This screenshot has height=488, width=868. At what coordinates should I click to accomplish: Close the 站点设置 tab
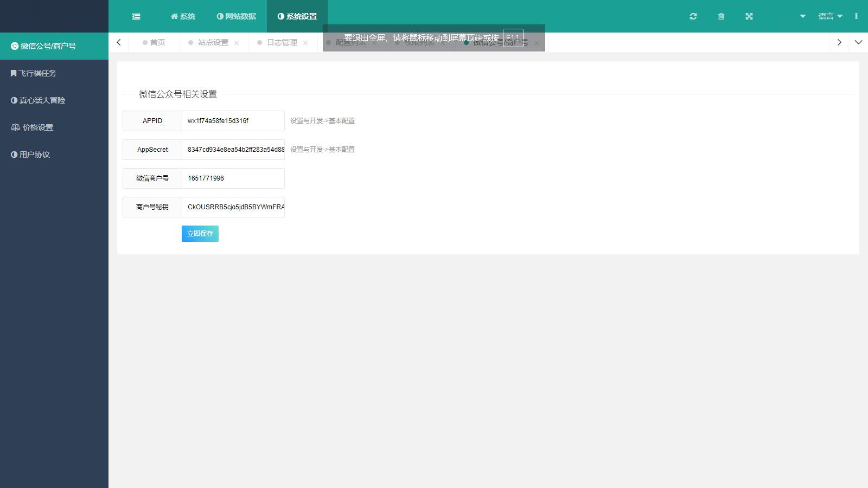tap(237, 43)
